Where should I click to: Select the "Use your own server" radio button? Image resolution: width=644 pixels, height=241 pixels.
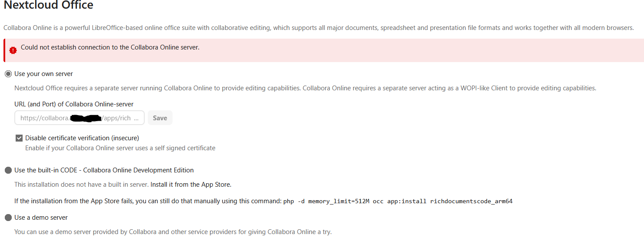pyautogui.click(x=8, y=74)
